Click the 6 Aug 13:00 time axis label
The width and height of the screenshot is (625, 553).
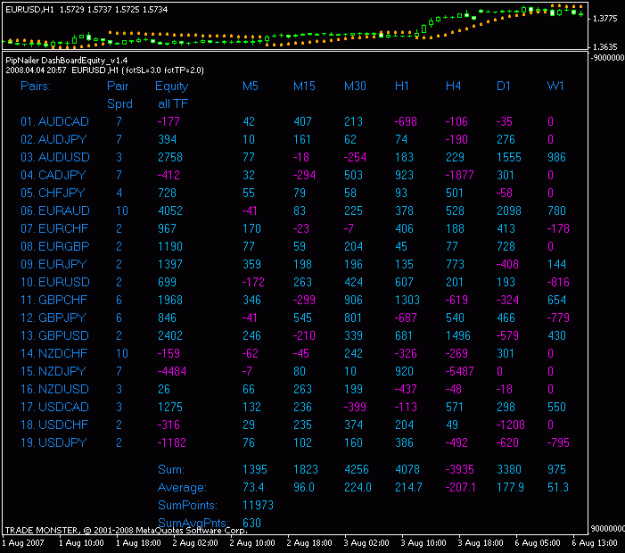pyautogui.click(x=594, y=543)
